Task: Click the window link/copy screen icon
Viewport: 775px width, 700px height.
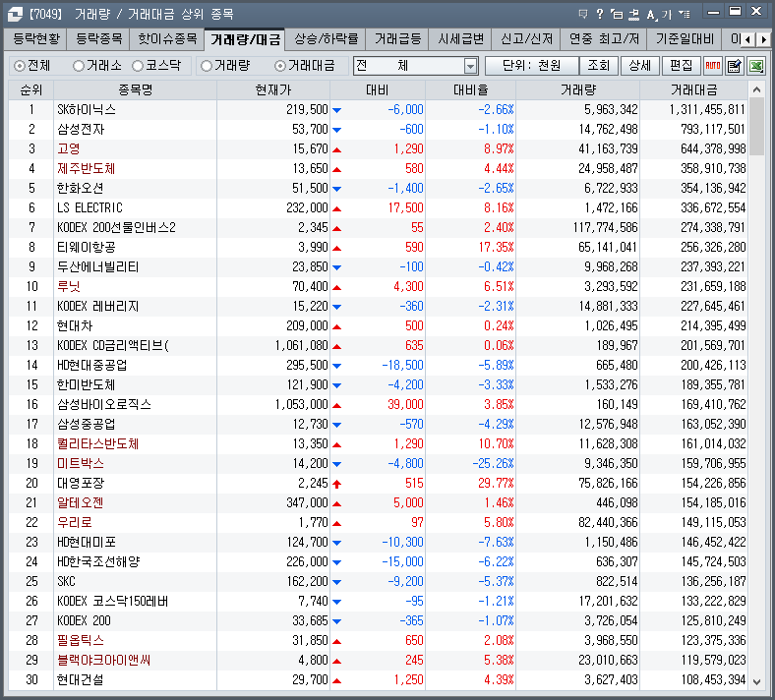Action: click(617, 14)
